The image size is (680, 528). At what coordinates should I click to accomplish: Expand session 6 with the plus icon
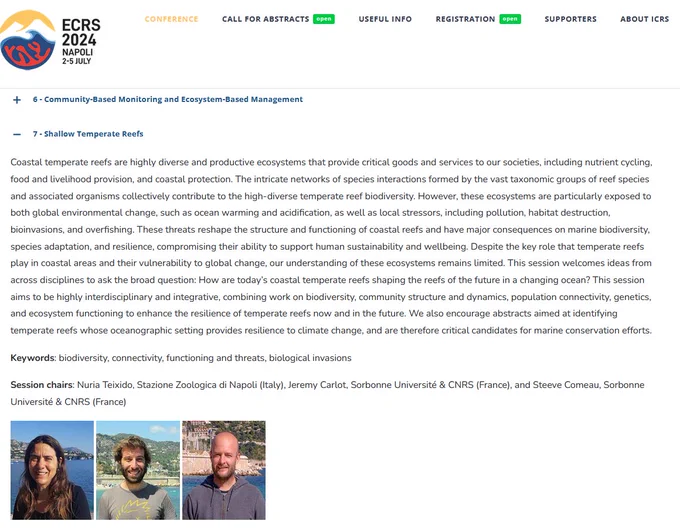point(17,100)
